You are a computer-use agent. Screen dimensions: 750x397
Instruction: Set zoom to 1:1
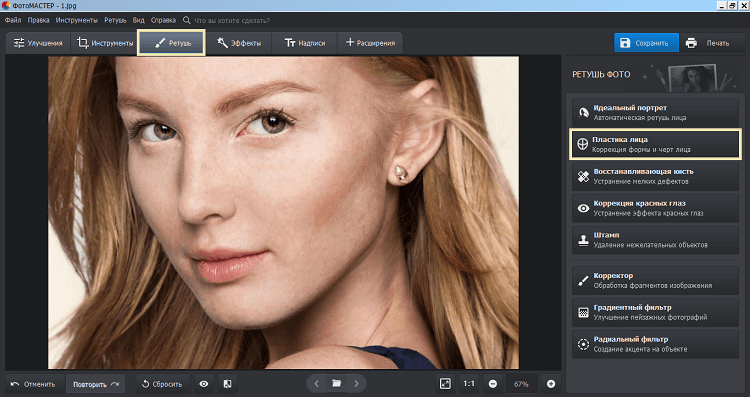click(x=469, y=384)
